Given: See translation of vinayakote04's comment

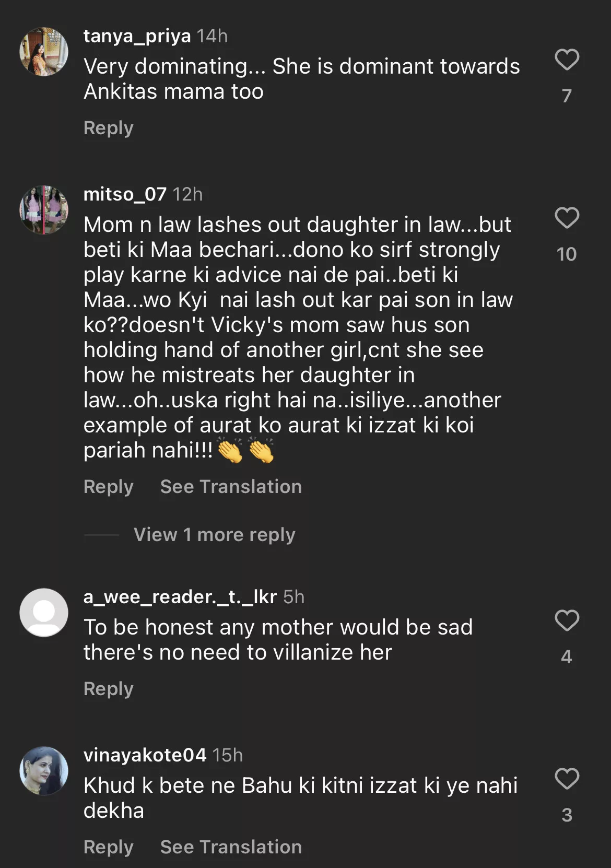Looking at the screenshot, I should click(x=231, y=847).
